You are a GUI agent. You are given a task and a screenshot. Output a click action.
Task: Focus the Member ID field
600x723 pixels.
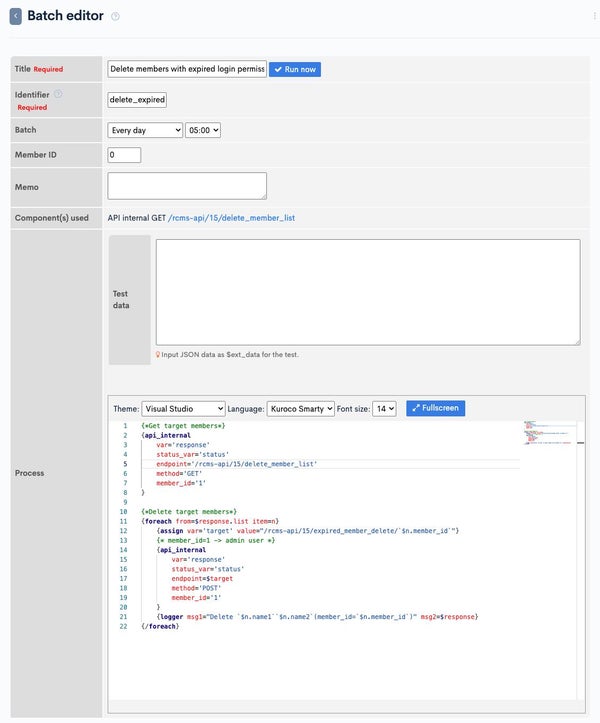click(x=124, y=155)
